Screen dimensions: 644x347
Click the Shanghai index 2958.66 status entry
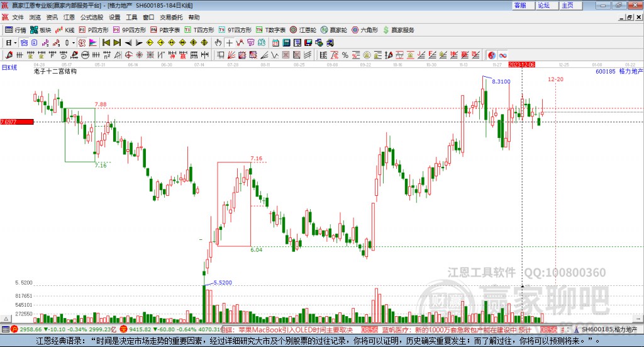(64, 330)
